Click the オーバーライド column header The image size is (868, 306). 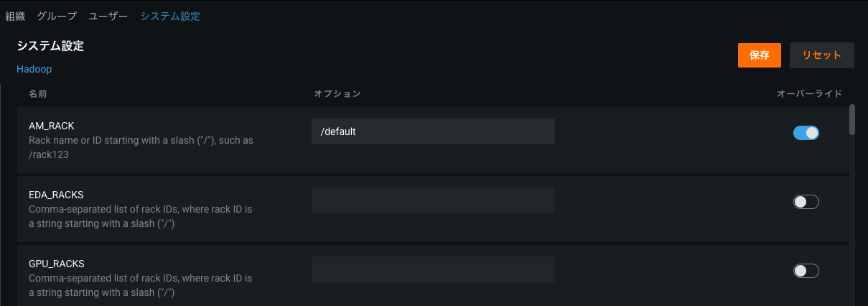click(x=809, y=93)
